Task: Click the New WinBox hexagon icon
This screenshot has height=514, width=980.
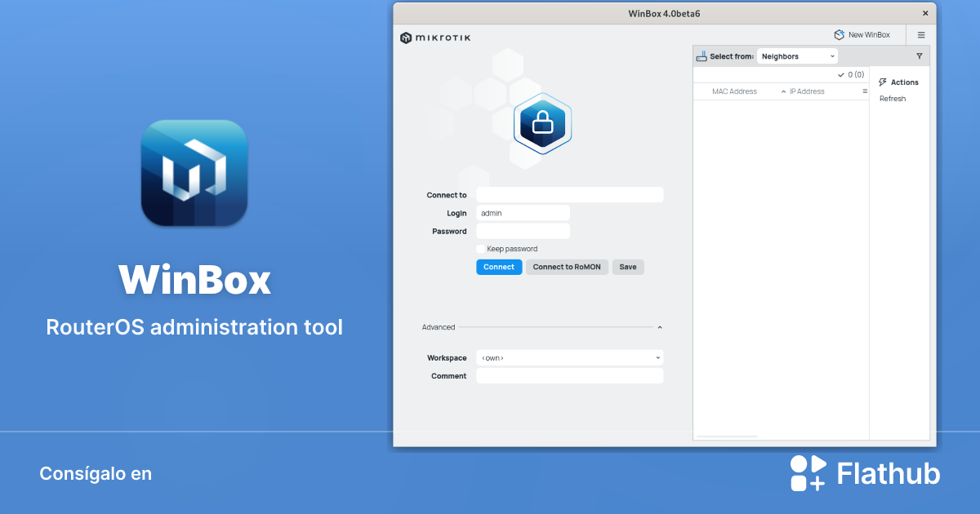Action: coord(840,34)
